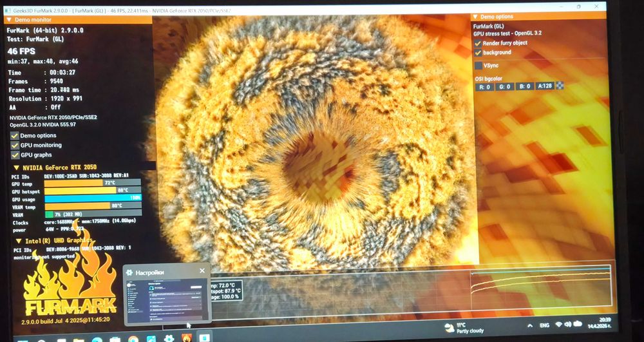This screenshot has height=342, width=644.
Task: Click the G: 0 color field
Action: (505, 87)
